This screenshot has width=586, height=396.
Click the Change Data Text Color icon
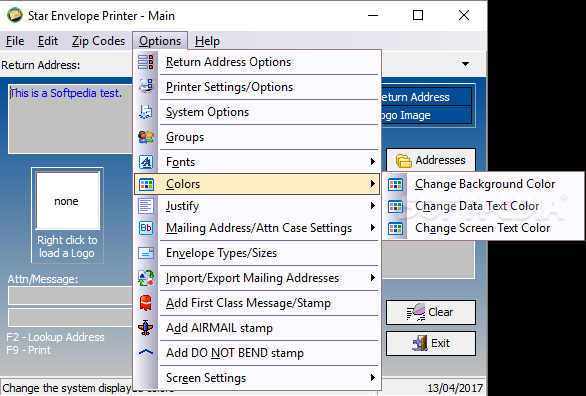point(395,206)
